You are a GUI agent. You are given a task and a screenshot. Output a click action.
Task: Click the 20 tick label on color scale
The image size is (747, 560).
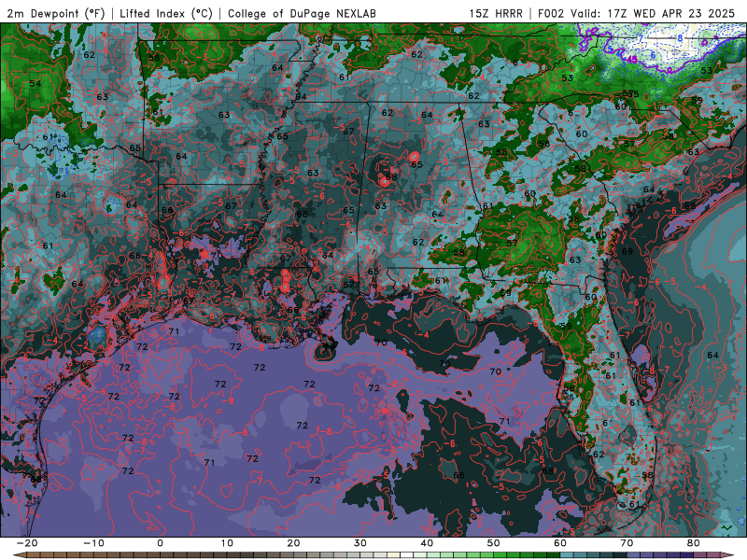[x=293, y=543]
